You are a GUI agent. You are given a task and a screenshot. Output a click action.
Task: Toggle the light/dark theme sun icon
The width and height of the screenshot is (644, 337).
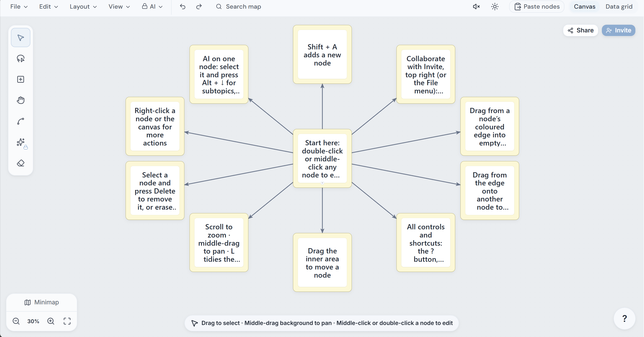(x=495, y=7)
